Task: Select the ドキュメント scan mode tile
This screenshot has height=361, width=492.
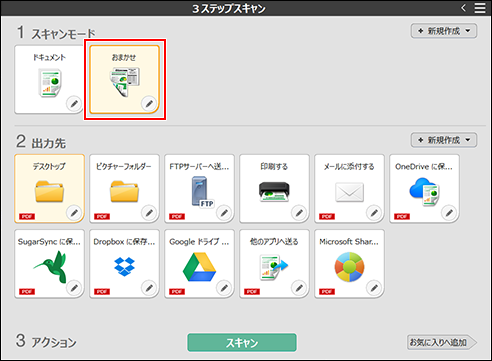Action: click(49, 79)
